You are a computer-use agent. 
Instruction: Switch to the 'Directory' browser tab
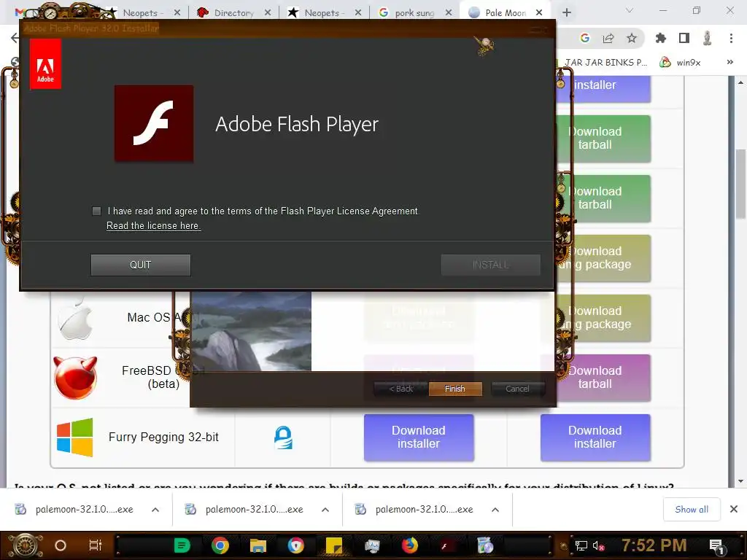coord(233,13)
